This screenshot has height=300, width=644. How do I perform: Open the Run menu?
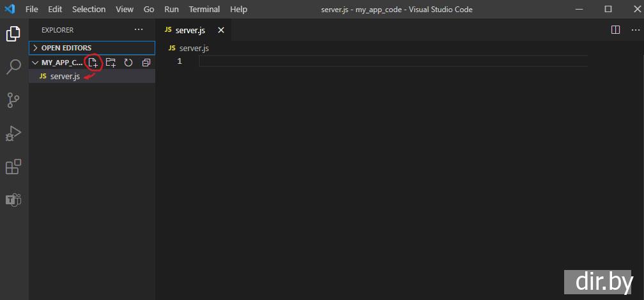tap(171, 9)
